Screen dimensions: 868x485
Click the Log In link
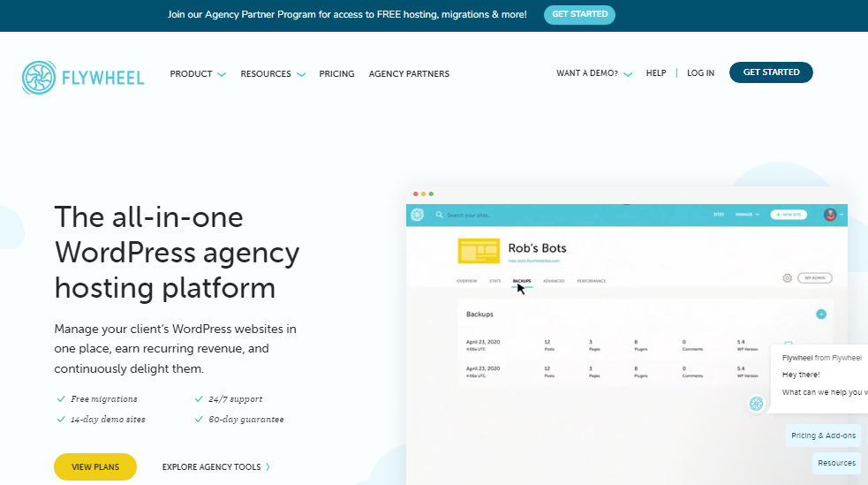tap(701, 73)
